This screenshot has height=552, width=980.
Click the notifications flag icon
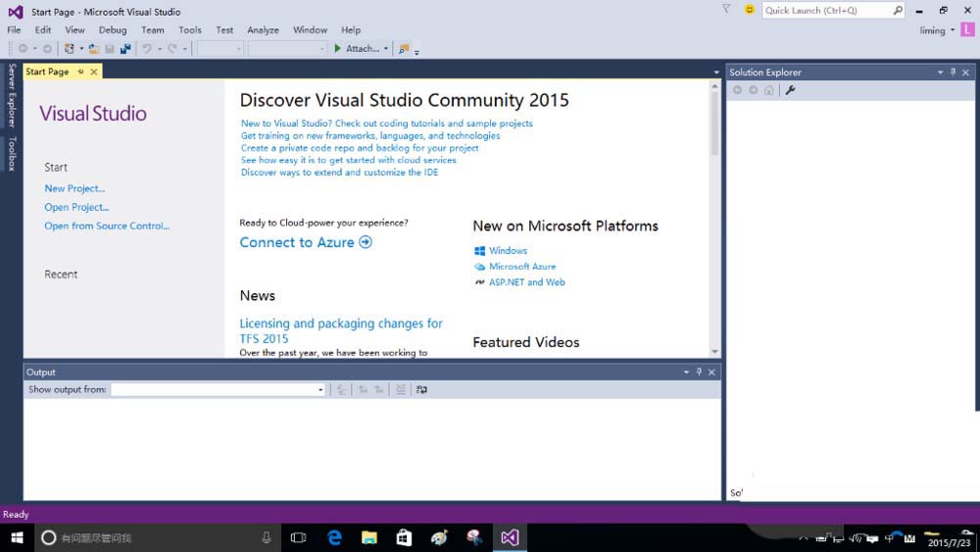pyautogui.click(x=726, y=10)
